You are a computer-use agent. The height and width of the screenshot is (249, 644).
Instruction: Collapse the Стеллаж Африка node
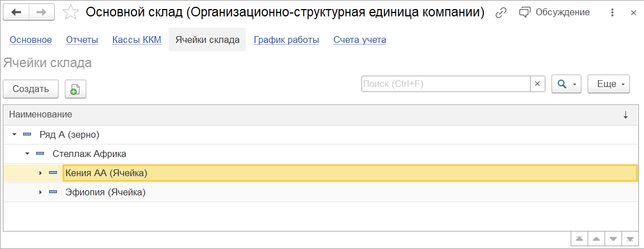(x=27, y=154)
